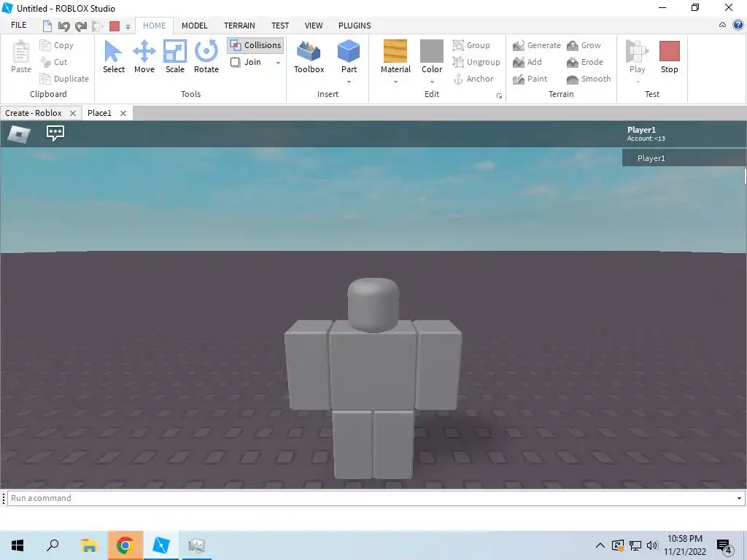Stop the test session
This screenshot has width=747, height=560.
[670, 57]
